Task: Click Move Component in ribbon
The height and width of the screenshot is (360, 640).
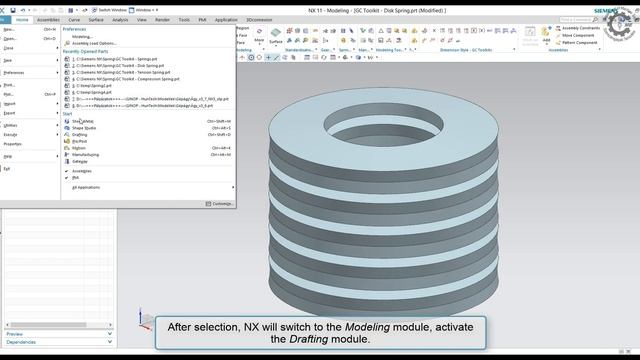Action: click(575, 36)
